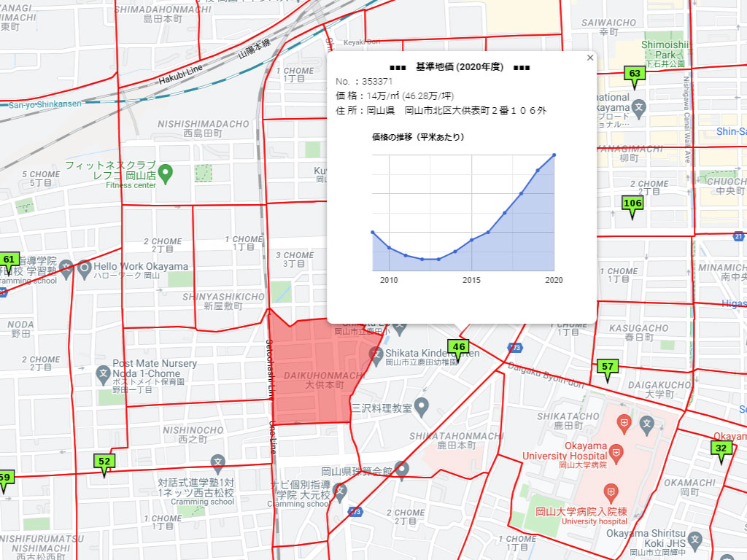Select the price marker labeled 32

pos(721,449)
